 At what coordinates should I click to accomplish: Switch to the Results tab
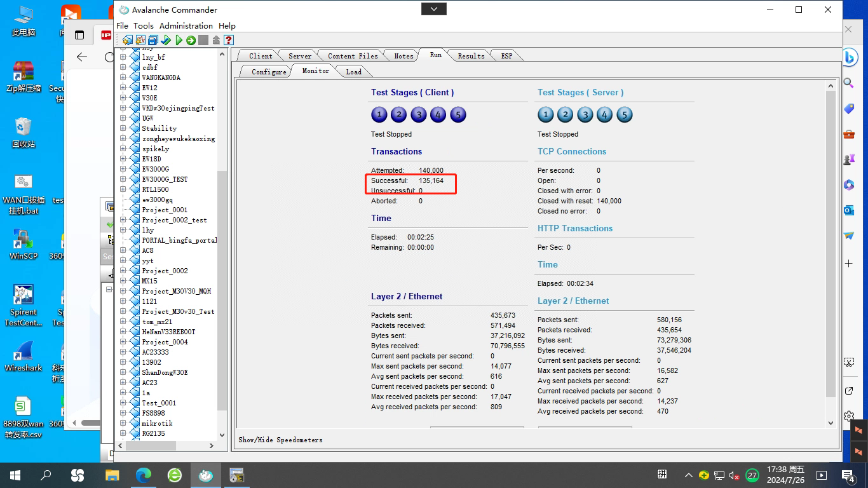click(471, 56)
